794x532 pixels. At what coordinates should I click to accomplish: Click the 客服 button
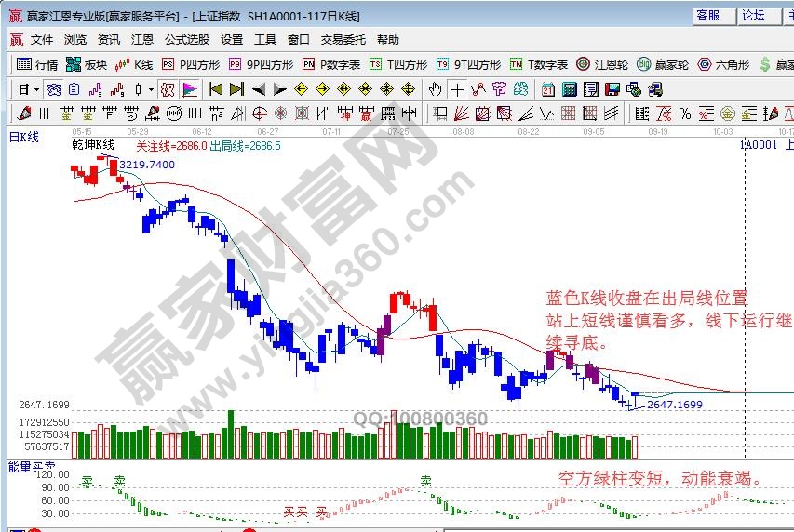[707, 16]
